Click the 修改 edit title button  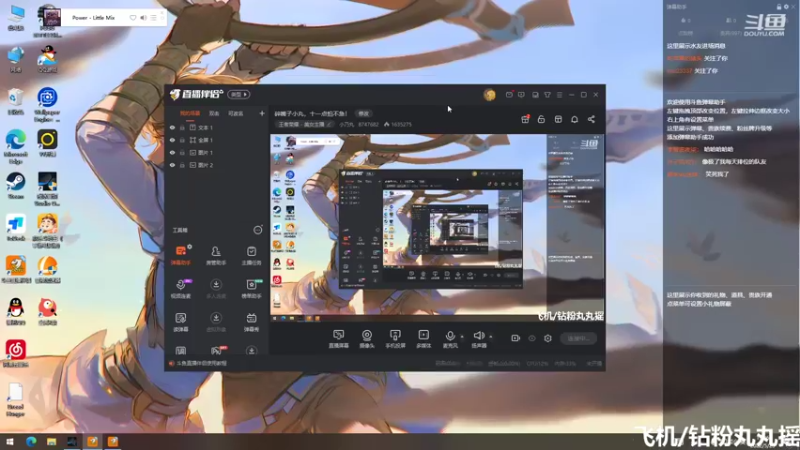(x=363, y=114)
